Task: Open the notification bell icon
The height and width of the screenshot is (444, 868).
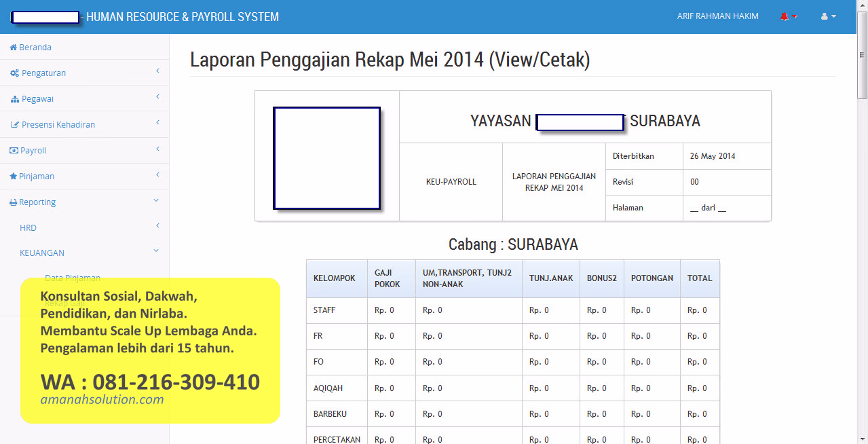Action: pyautogui.click(x=785, y=16)
